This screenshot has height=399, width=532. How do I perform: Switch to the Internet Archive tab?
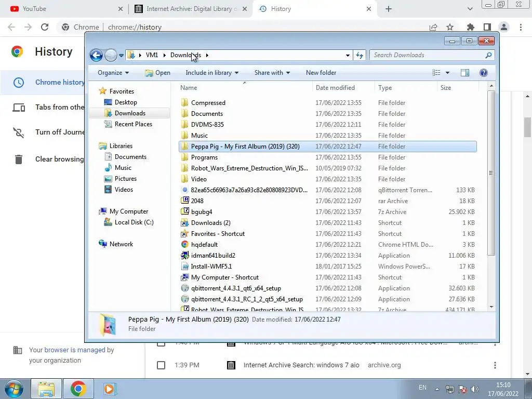(190, 9)
